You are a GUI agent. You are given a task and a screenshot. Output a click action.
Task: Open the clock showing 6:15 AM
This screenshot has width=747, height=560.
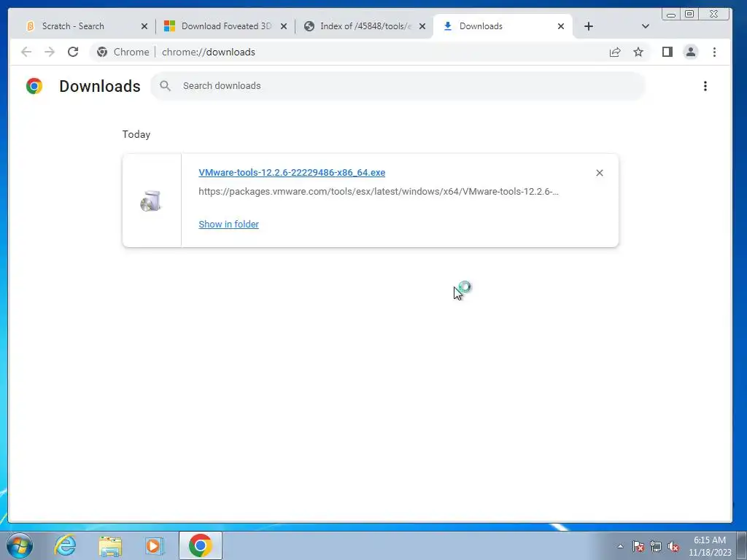pos(710,546)
